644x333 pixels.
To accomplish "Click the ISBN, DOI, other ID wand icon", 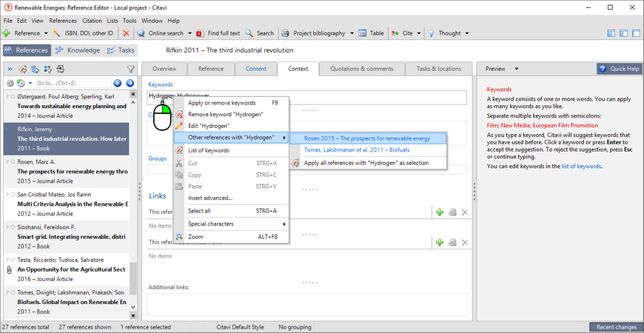I will pos(57,33).
